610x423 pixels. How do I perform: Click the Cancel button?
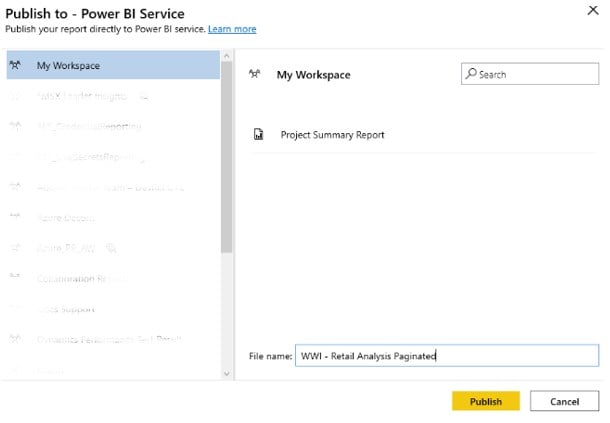(564, 401)
